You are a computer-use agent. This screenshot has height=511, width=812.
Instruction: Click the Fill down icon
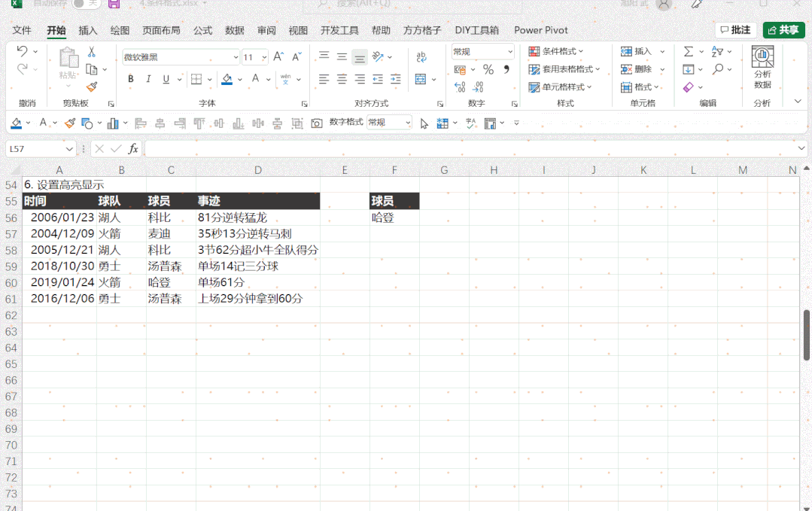coord(689,68)
